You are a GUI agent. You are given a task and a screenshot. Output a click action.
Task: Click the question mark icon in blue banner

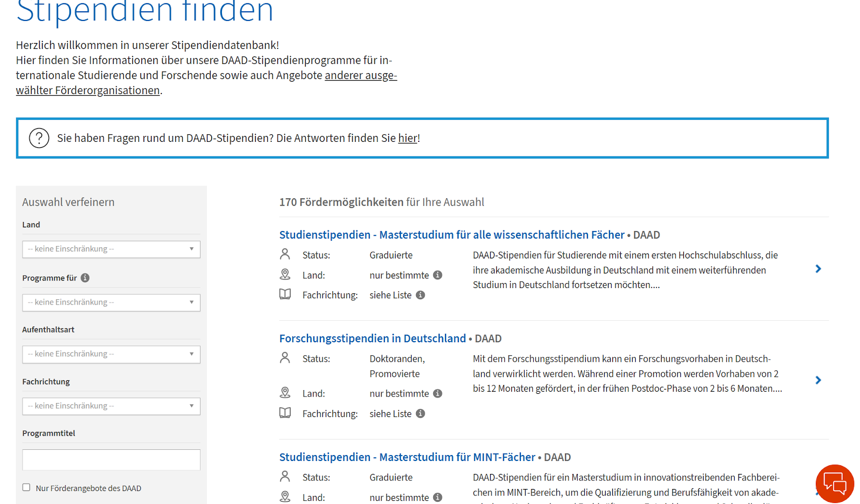click(x=39, y=138)
